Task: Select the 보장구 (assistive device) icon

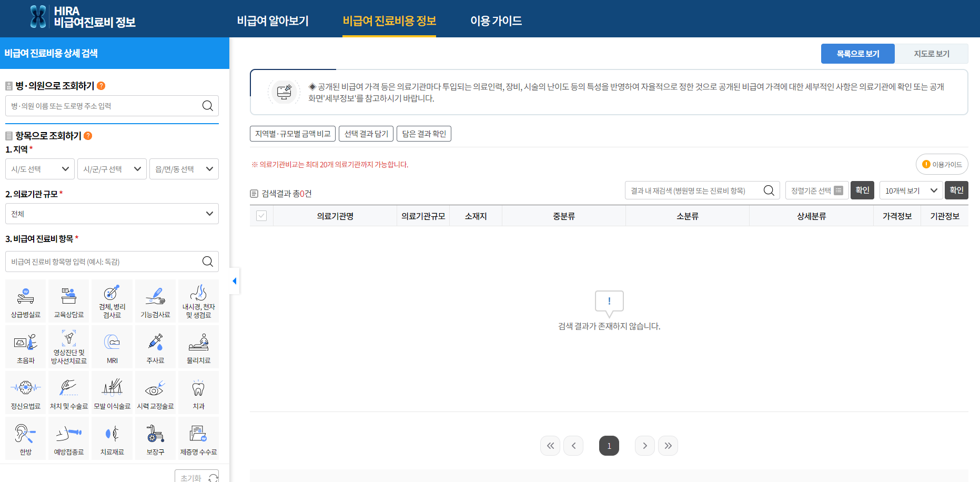Action: click(155, 438)
